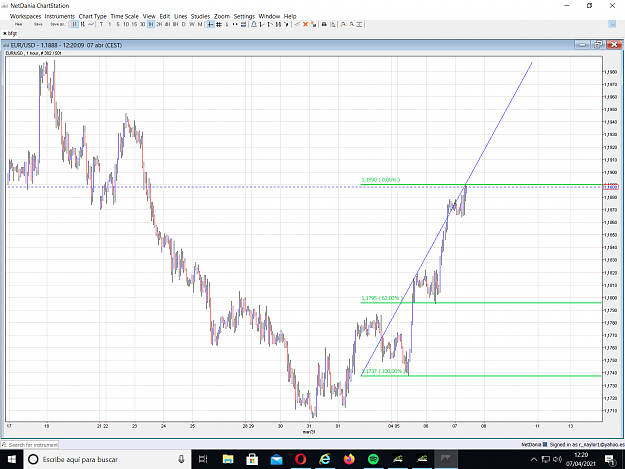Click the printer icon in toolbar
Viewport: 625px width, 469px height.
324,24
